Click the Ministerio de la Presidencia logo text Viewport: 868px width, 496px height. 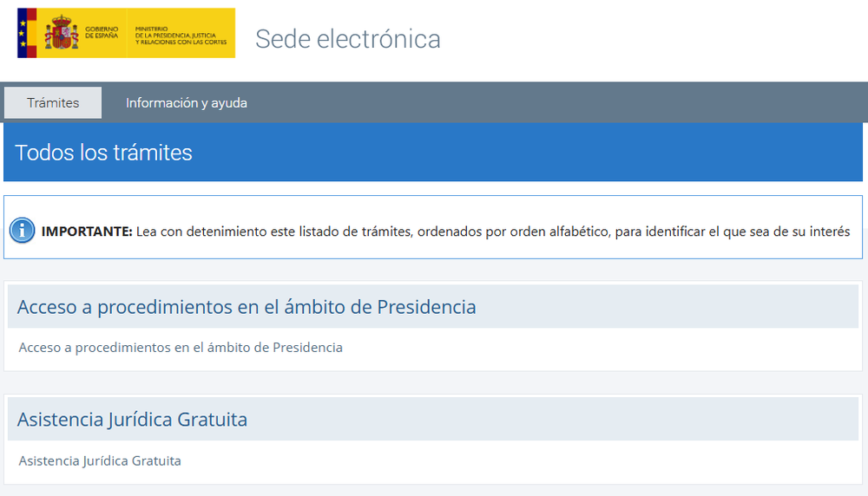pyautogui.click(x=181, y=36)
